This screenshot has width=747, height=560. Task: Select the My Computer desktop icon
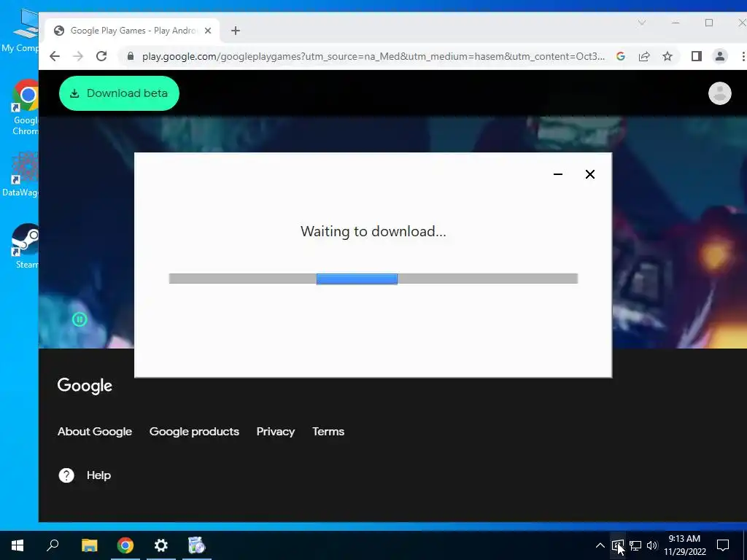tap(20, 29)
